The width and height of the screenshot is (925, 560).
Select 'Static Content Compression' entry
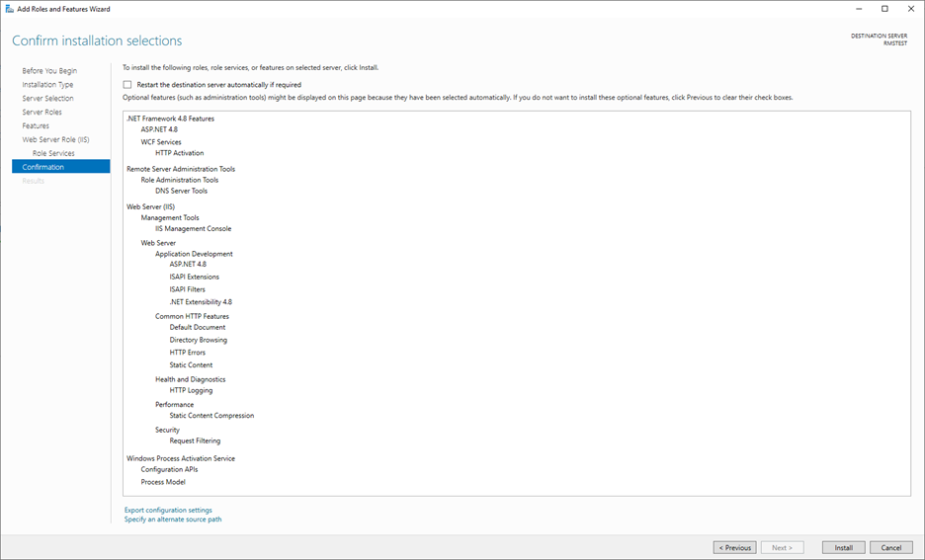coord(211,416)
